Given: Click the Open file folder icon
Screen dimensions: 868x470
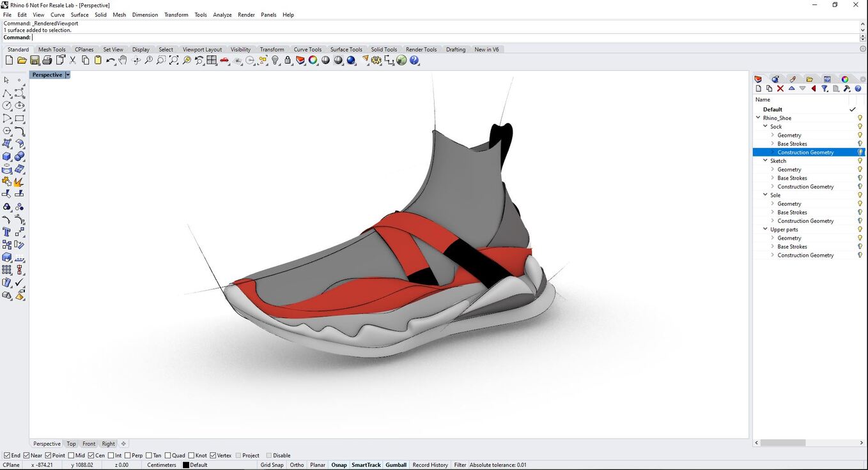Looking at the screenshot, I should (x=22, y=60).
